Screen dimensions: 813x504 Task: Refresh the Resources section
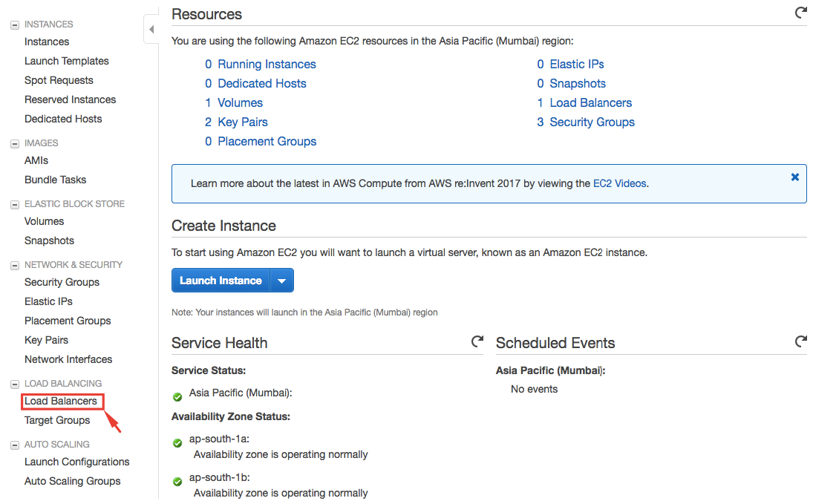(x=800, y=13)
